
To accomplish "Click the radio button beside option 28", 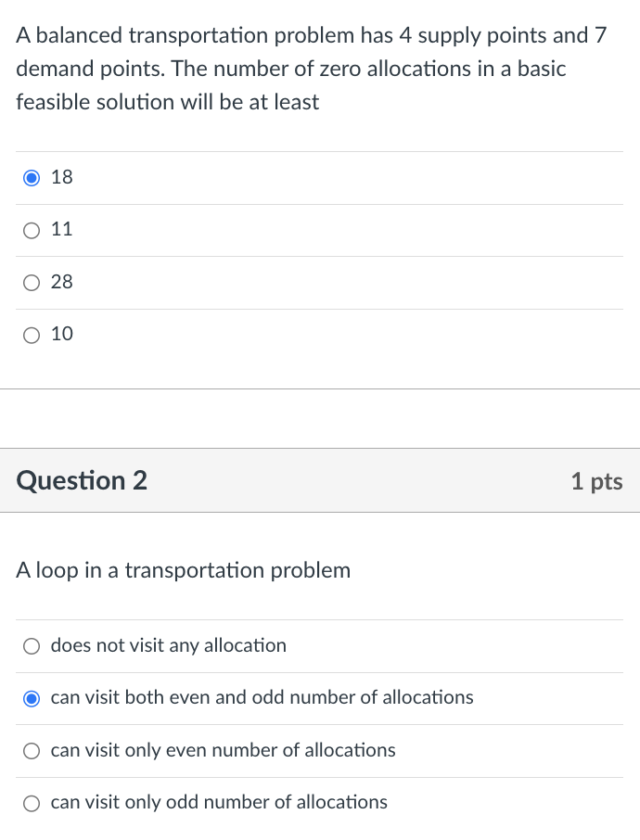I will click(x=31, y=282).
